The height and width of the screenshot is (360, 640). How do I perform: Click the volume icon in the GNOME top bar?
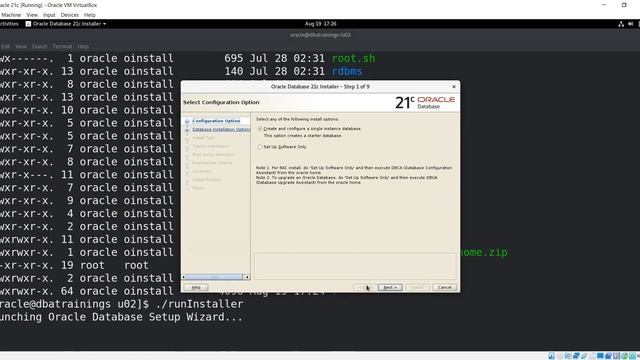(x=631, y=24)
